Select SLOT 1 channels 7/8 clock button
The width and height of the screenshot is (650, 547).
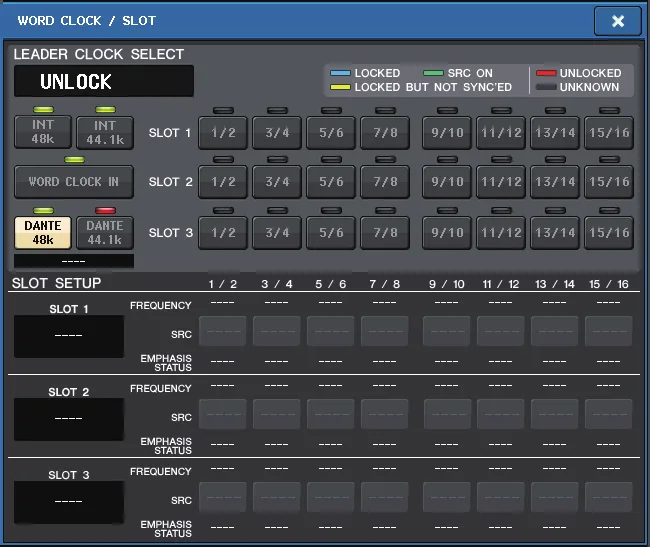tap(385, 133)
